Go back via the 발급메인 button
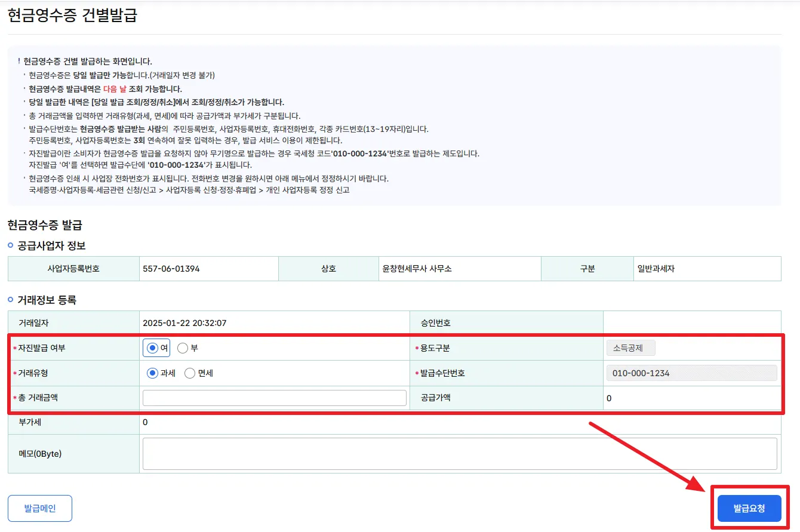 [40, 508]
